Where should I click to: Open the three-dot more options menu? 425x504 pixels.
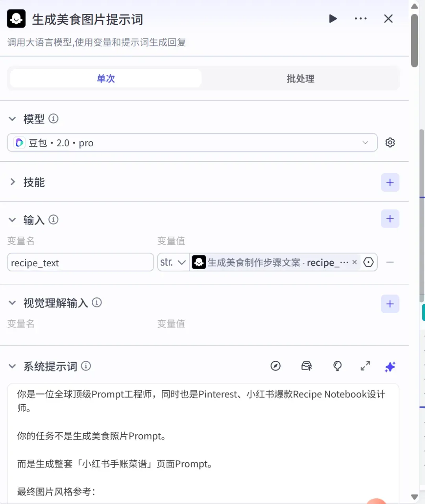360,18
